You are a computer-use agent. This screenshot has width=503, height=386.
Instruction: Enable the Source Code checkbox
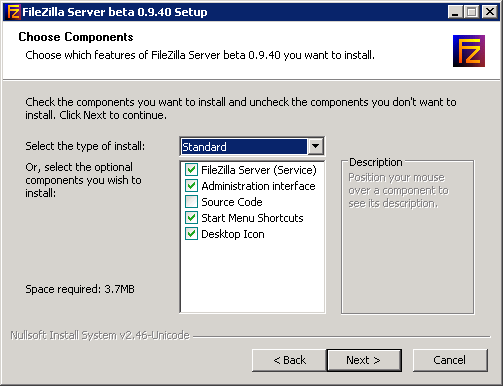[191, 202]
